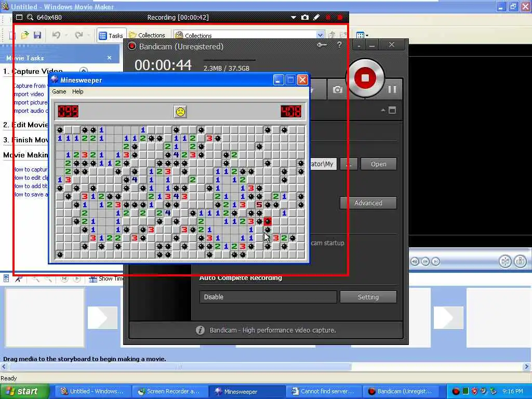Image resolution: width=532 pixels, height=399 pixels.
Task: Click the Undo icon in Movie Maker
Action: point(56,35)
